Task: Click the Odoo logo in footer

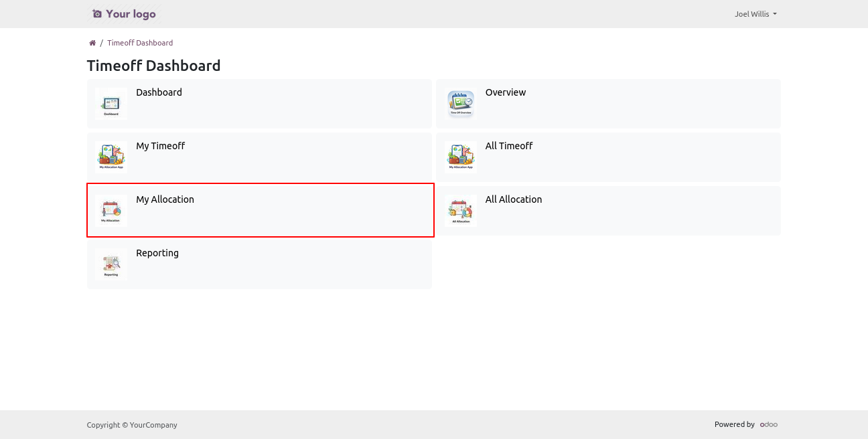Action: tap(768, 424)
